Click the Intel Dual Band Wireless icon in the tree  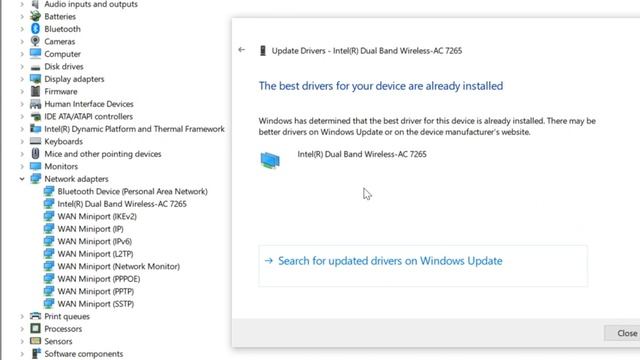click(x=49, y=204)
